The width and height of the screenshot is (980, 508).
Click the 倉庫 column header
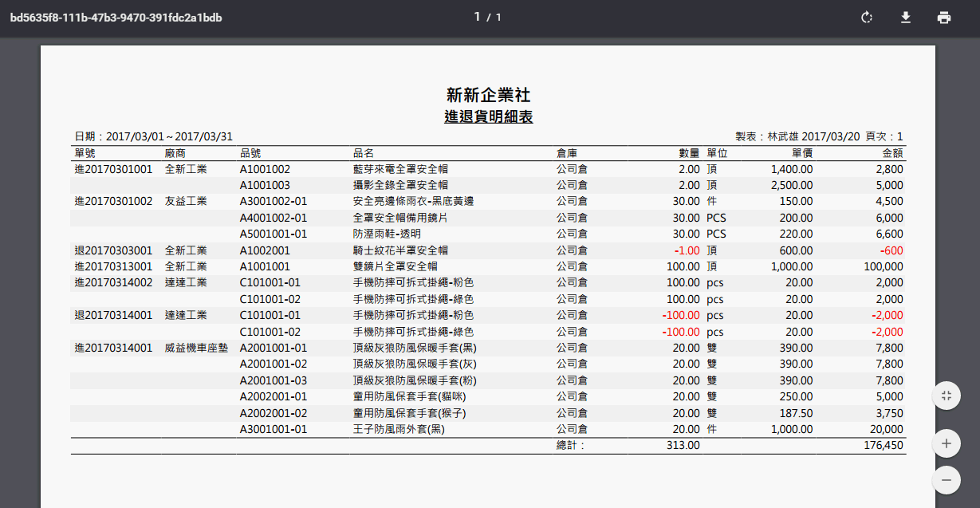[x=567, y=152]
